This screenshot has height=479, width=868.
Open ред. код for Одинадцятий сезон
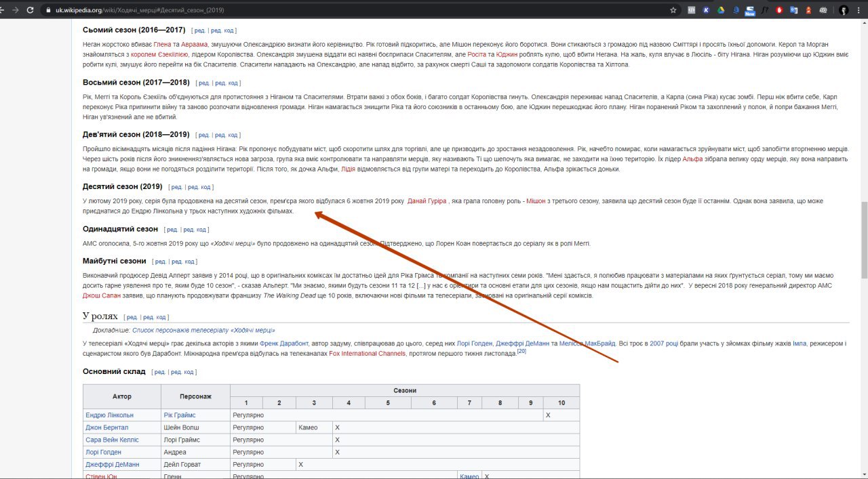pyautogui.click(x=195, y=230)
